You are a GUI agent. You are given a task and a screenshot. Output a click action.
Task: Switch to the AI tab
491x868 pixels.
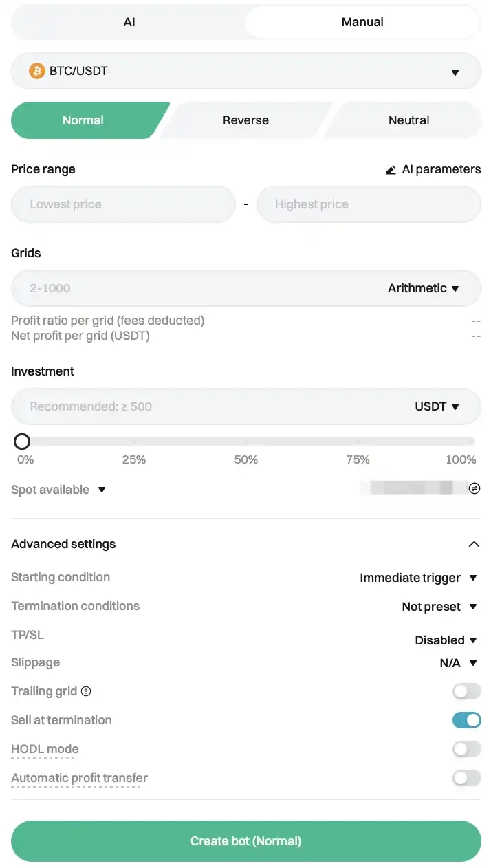pos(129,22)
